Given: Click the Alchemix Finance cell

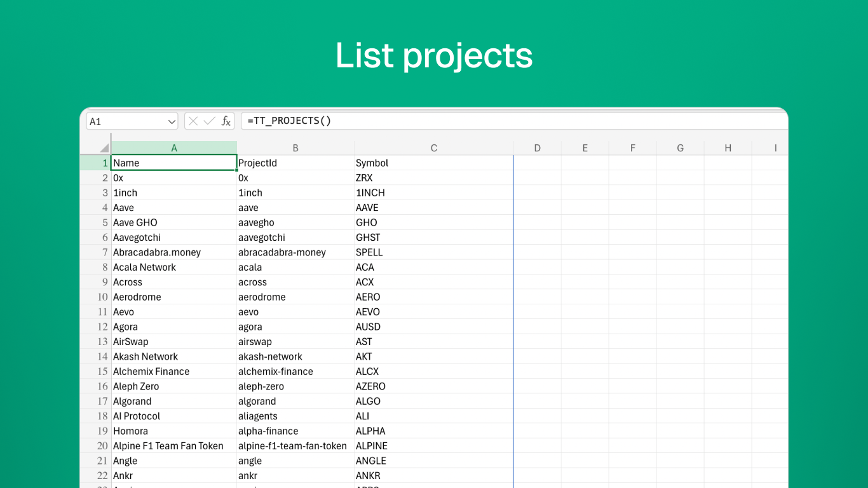Looking at the screenshot, I should pos(174,371).
